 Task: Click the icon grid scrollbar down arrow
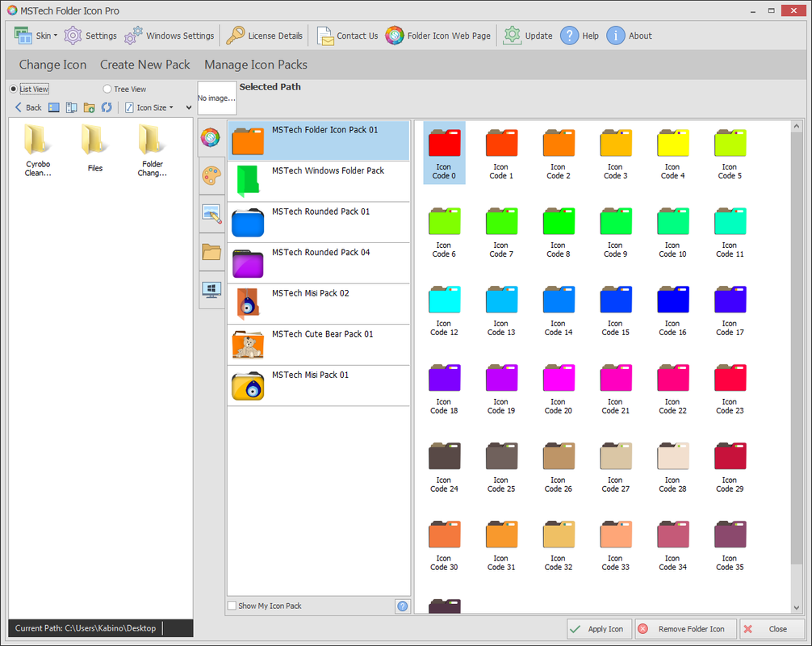point(797,607)
